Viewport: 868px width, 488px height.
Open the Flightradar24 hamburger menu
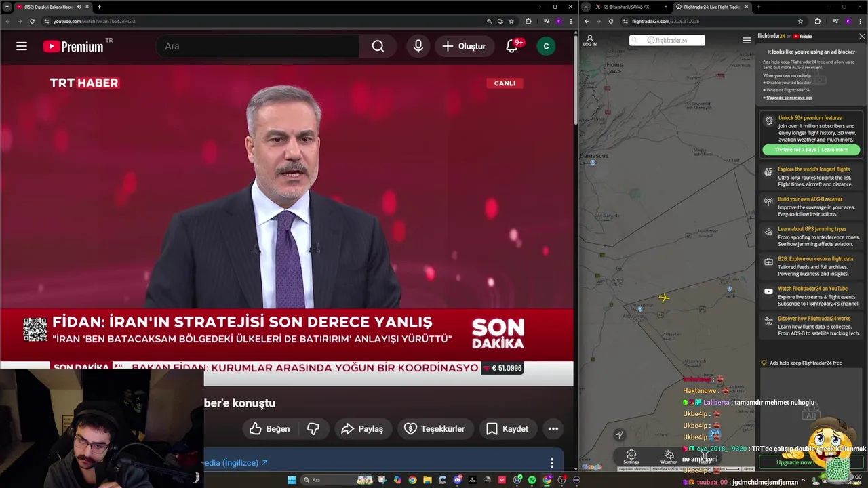pyautogui.click(x=747, y=41)
